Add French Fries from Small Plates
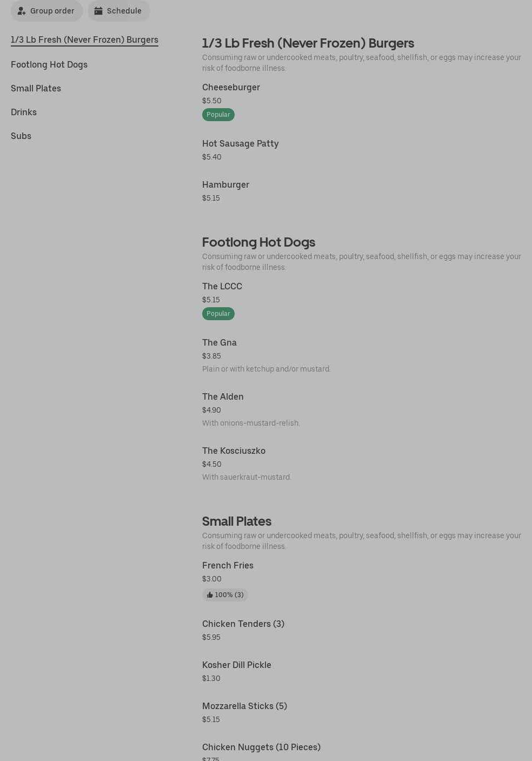 point(228,566)
